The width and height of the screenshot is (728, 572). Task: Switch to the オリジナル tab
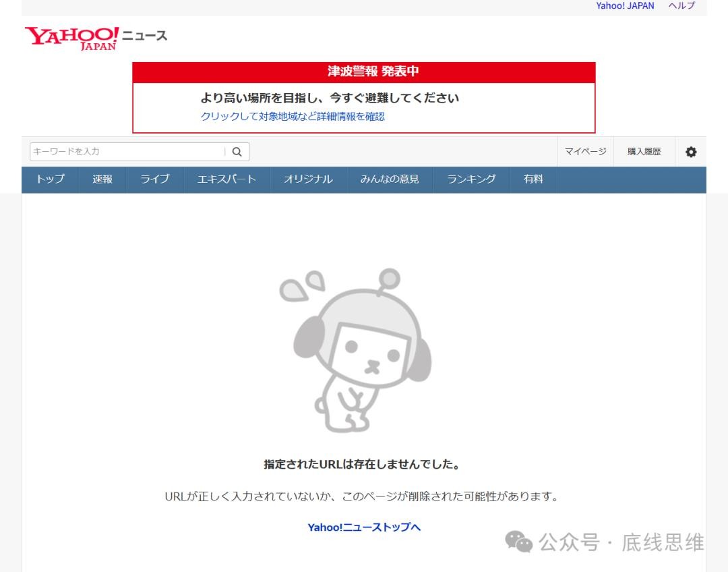(x=308, y=179)
